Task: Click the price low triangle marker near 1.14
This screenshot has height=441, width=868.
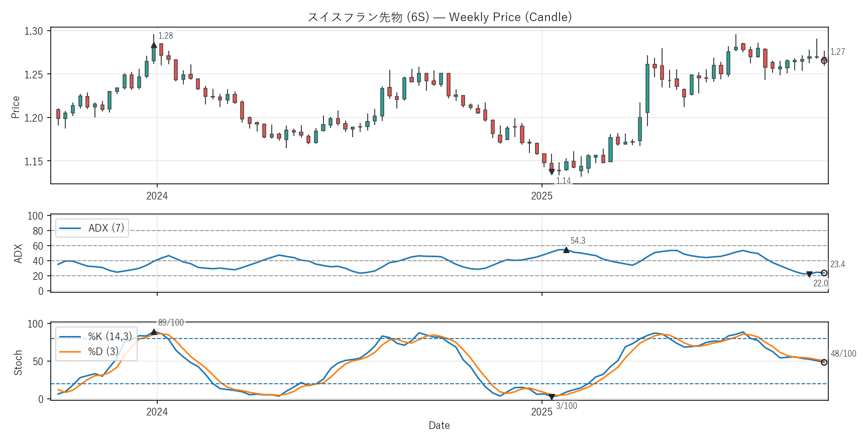Action: pos(552,172)
